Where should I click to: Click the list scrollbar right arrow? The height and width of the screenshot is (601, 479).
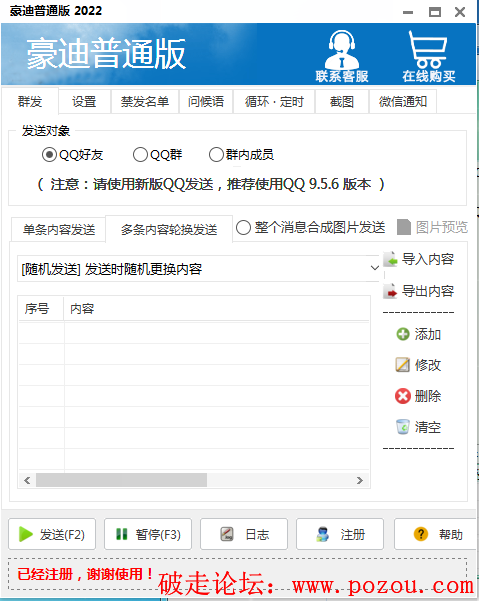[x=359, y=480]
